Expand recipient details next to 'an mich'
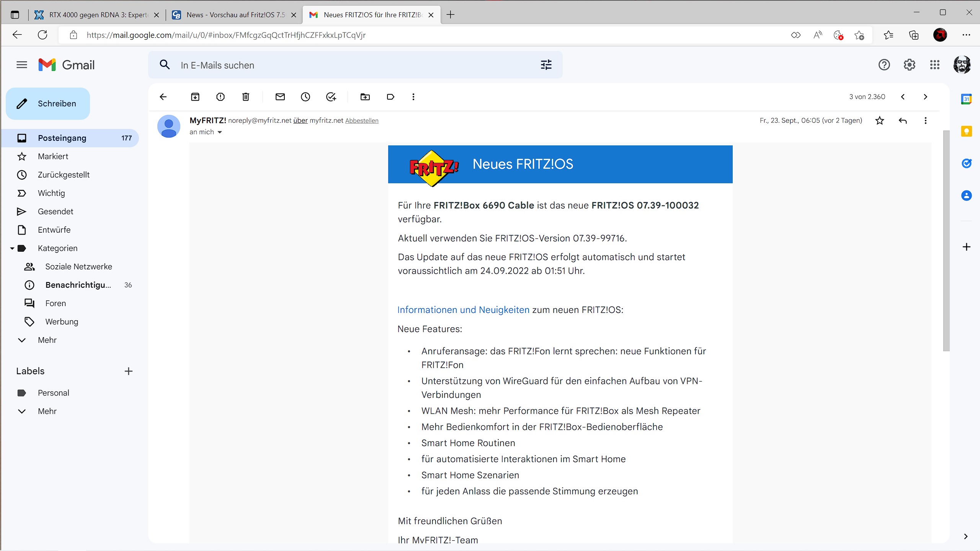The height and width of the screenshot is (551, 980). pyautogui.click(x=220, y=132)
